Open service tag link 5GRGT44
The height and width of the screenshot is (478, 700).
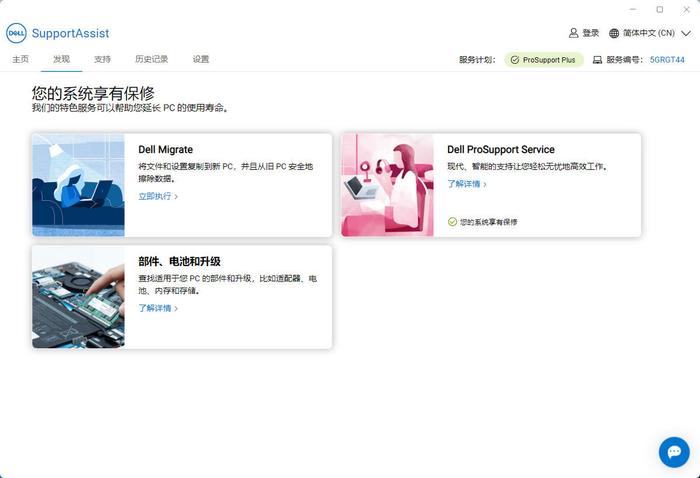click(x=667, y=60)
